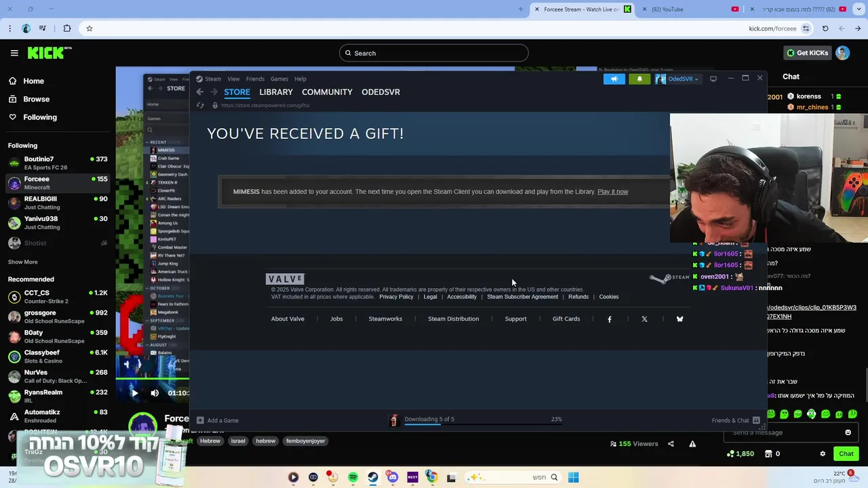This screenshot has height=488, width=868.
Task: Click the Play it now link
Action: 612,192
